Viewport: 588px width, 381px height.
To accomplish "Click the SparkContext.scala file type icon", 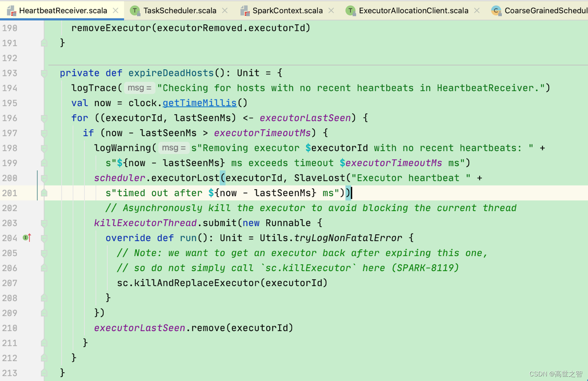I will point(244,10).
